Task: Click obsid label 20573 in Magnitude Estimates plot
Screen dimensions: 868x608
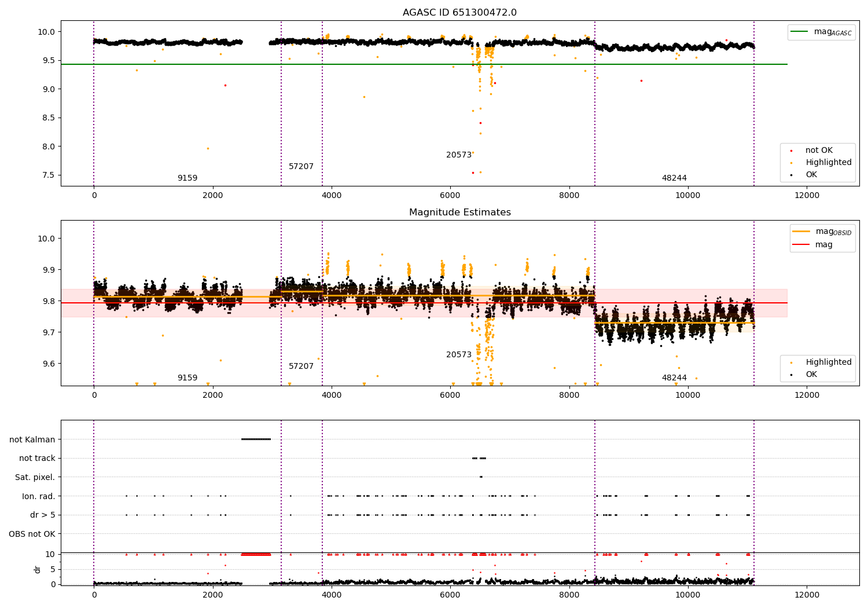Action: coord(459,355)
